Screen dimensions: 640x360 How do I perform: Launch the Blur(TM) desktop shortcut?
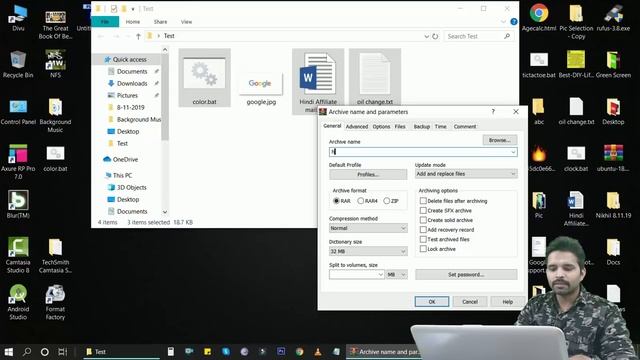tap(18, 204)
